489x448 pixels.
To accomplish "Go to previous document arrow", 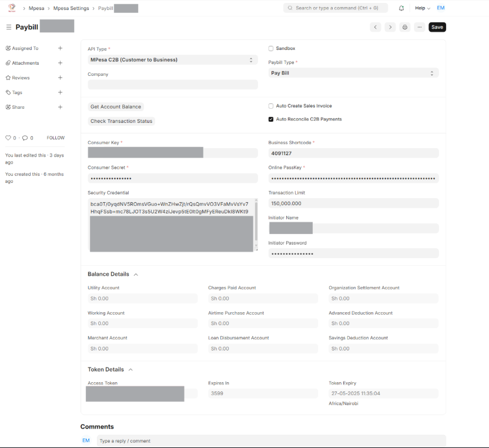I will pyautogui.click(x=376, y=27).
